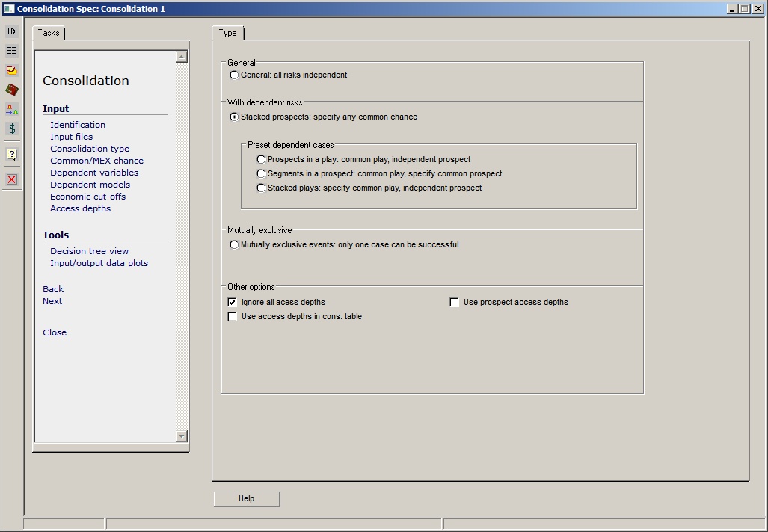The height and width of the screenshot is (532, 768).
Task: Click the Tasks panel scroll down arrow
Action: click(181, 436)
